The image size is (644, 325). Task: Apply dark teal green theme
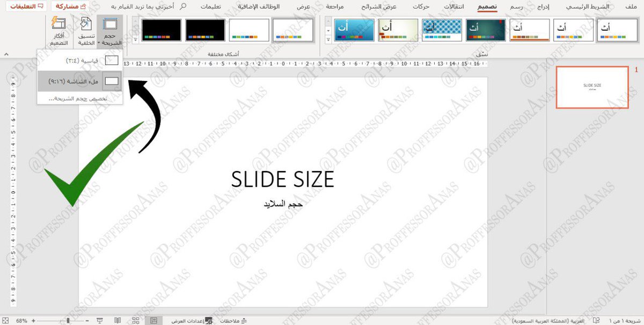pyautogui.click(x=486, y=30)
